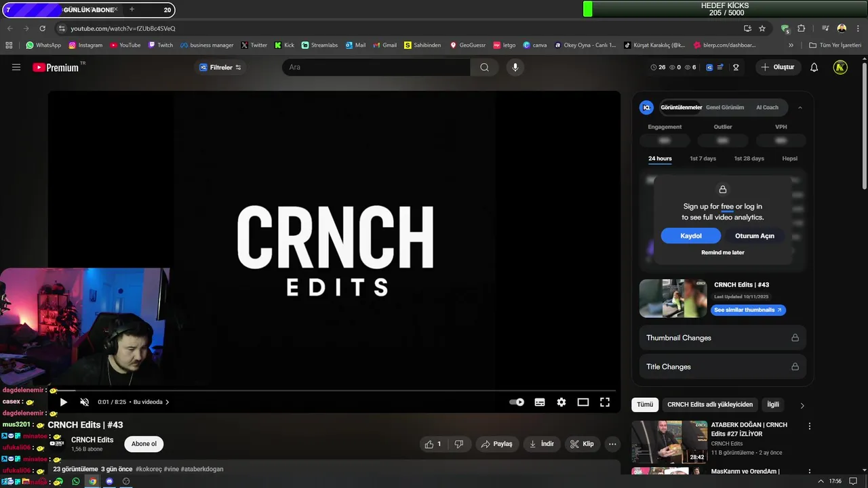Viewport: 868px width, 488px height.
Task: Click the search magnifier button
Action: (484, 67)
